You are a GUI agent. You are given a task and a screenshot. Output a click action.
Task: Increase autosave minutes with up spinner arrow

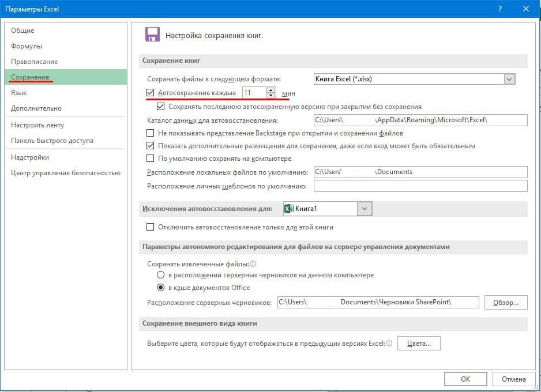[x=271, y=91]
